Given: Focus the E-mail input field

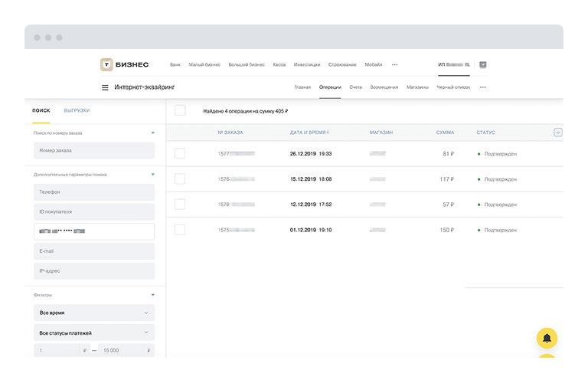Looking at the screenshot, I should point(94,251).
